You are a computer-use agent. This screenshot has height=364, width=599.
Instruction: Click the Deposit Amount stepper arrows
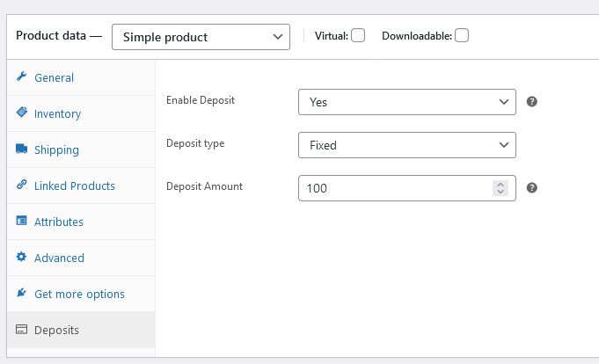500,188
